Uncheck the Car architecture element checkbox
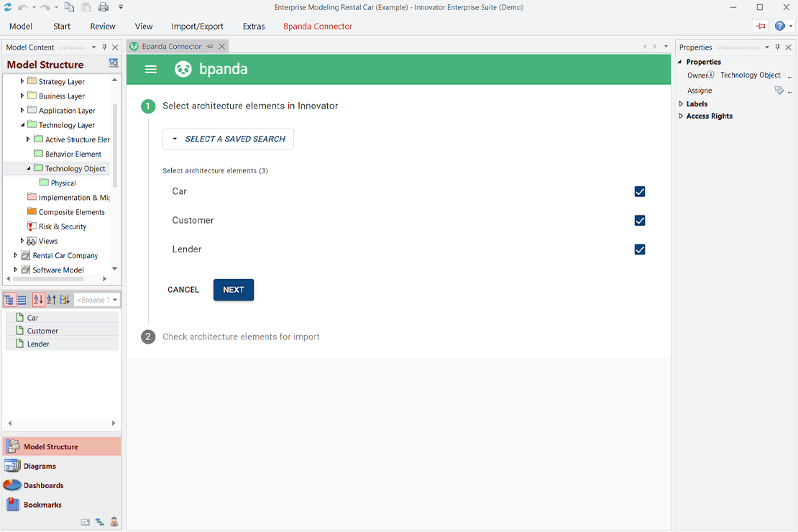 point(640,191)
